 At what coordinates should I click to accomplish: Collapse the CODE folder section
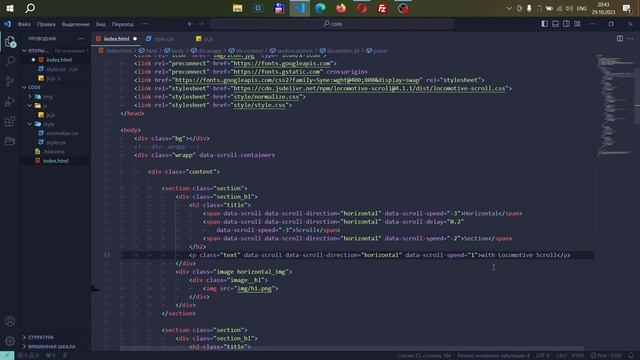point(55,87)
